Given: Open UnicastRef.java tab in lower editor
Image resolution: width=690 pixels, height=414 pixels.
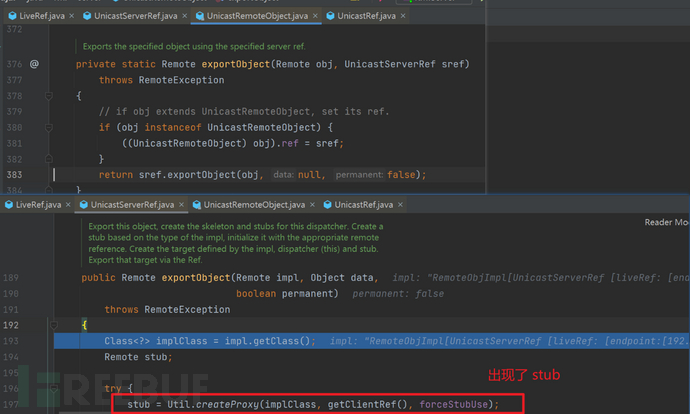Looking at the screenshot, I should coord(363,205).
